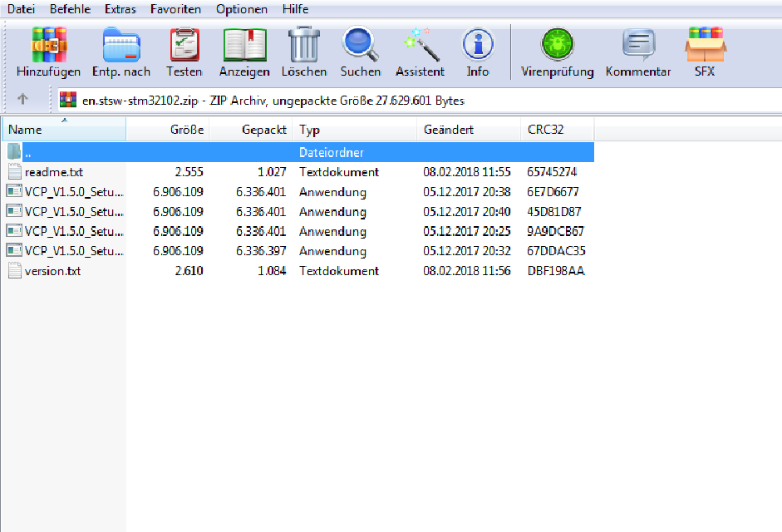Click Textdokument type in version.txt row
This screenshot has height=532, width=782.
[339, 271]
